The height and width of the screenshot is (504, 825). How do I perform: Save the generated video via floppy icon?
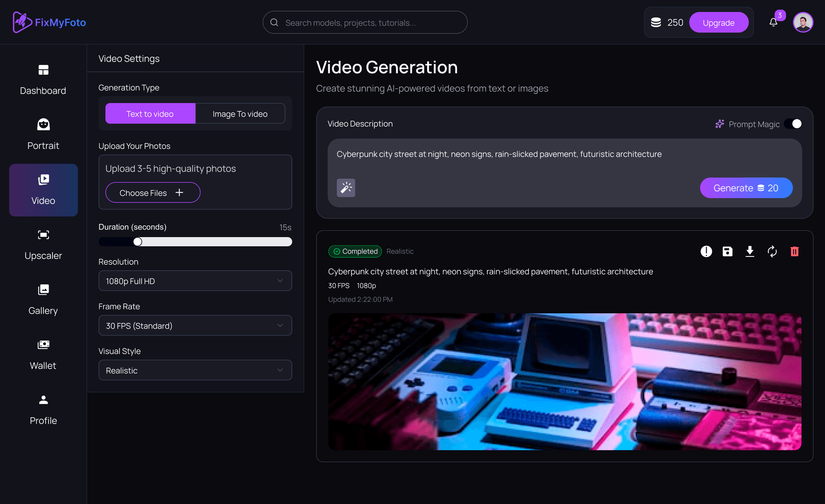(x=727, y=251)
